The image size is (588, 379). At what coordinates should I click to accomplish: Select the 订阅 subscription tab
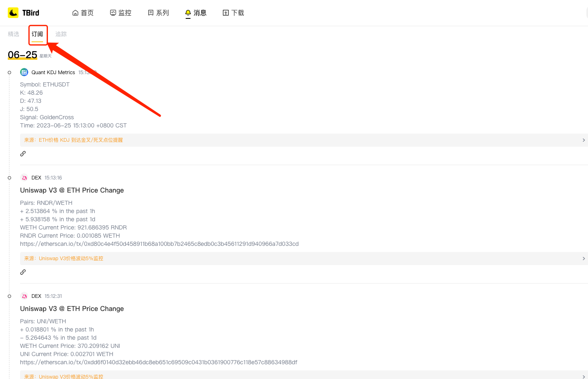(x=37, y=34)
